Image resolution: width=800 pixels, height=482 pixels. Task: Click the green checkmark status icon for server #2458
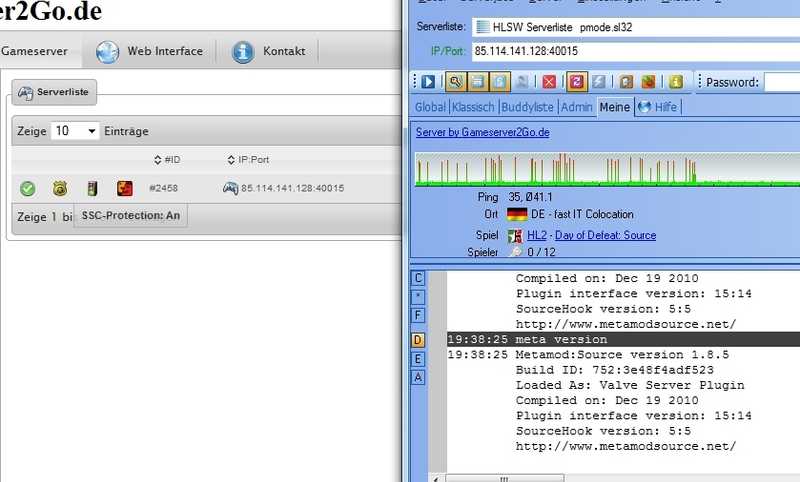coord(28,188)
